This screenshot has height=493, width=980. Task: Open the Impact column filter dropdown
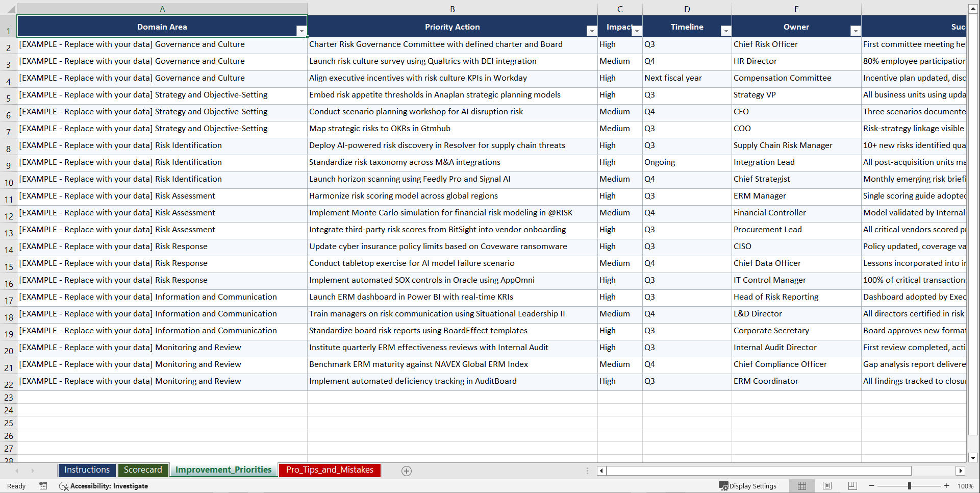637,31
